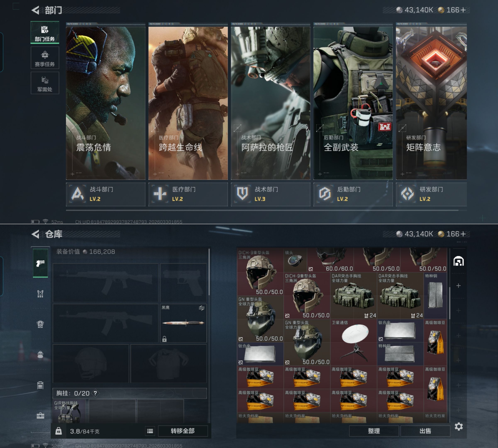Open the warehouse settings gear icon
Screen dimensions: 498x448
458,426
